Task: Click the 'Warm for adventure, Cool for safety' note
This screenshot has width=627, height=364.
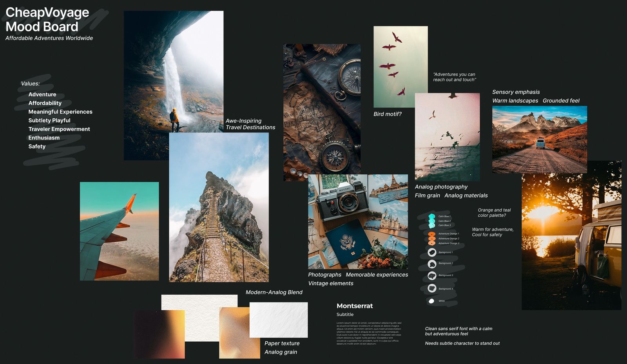Action: point(493,232)
